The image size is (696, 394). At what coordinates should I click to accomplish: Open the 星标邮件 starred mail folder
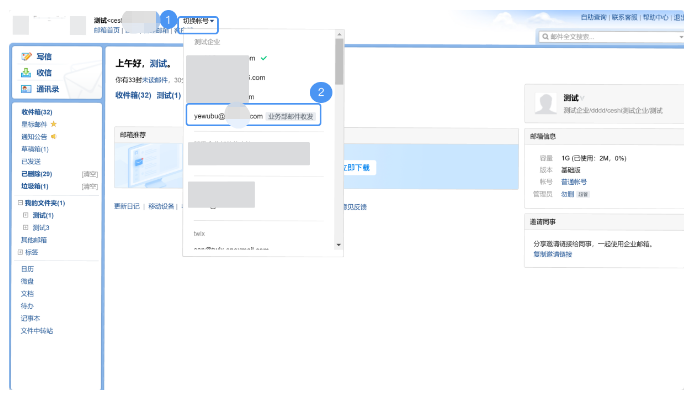click(34, 124)
